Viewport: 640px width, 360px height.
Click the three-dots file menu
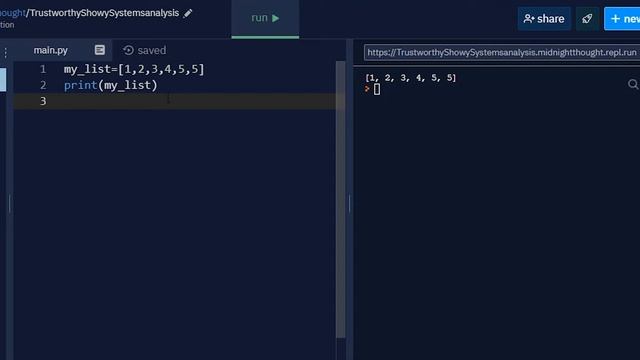[5, 52]
